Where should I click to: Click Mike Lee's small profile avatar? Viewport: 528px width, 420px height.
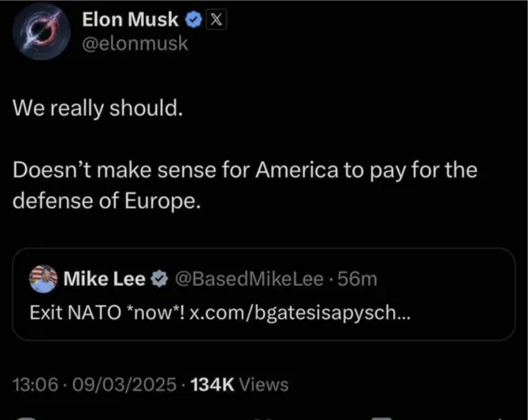point(43,279)
